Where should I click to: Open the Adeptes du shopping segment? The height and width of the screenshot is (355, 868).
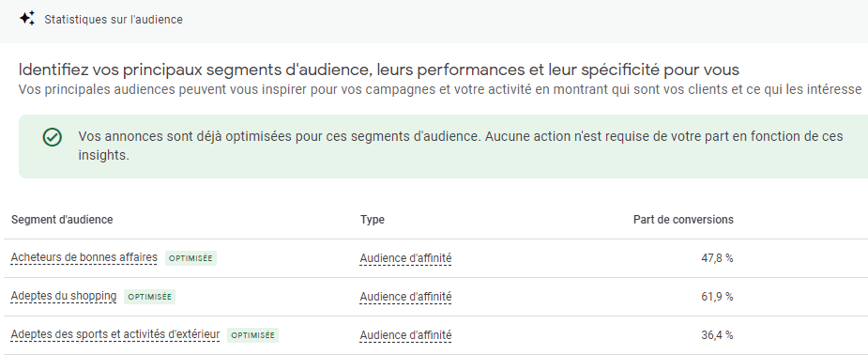click(64, 296)
